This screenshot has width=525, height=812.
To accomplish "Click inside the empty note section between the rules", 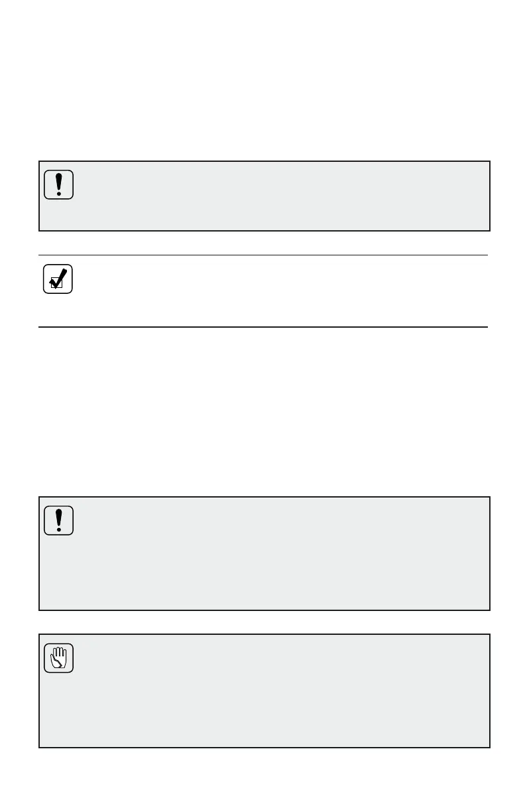I will pos(278,291).
